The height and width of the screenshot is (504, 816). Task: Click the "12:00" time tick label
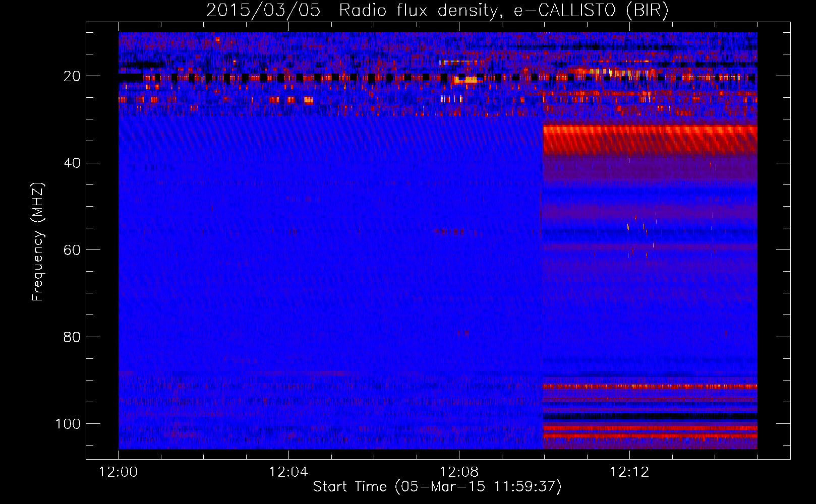pyautogui.click(x=118, y=472)
